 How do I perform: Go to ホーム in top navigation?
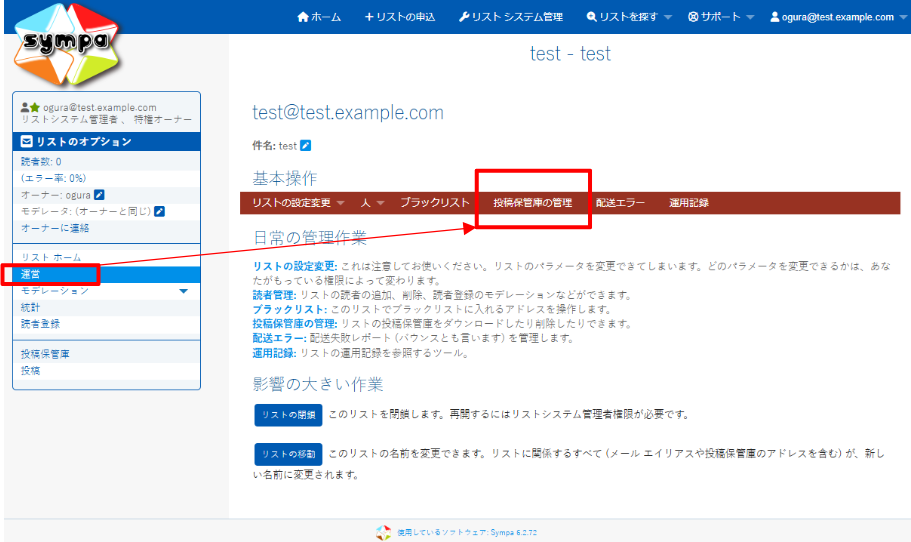(x=319, y=17)
